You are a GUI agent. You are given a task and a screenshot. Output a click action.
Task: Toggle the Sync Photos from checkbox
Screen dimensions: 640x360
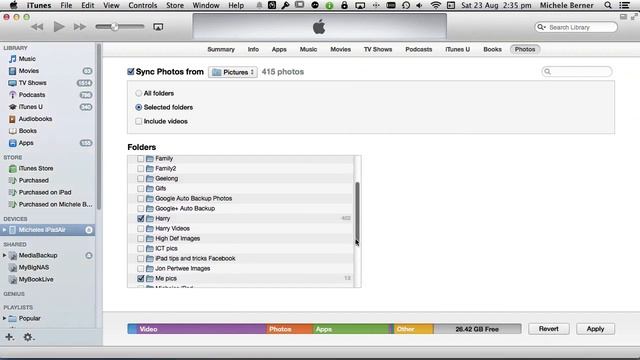[131, 71]
